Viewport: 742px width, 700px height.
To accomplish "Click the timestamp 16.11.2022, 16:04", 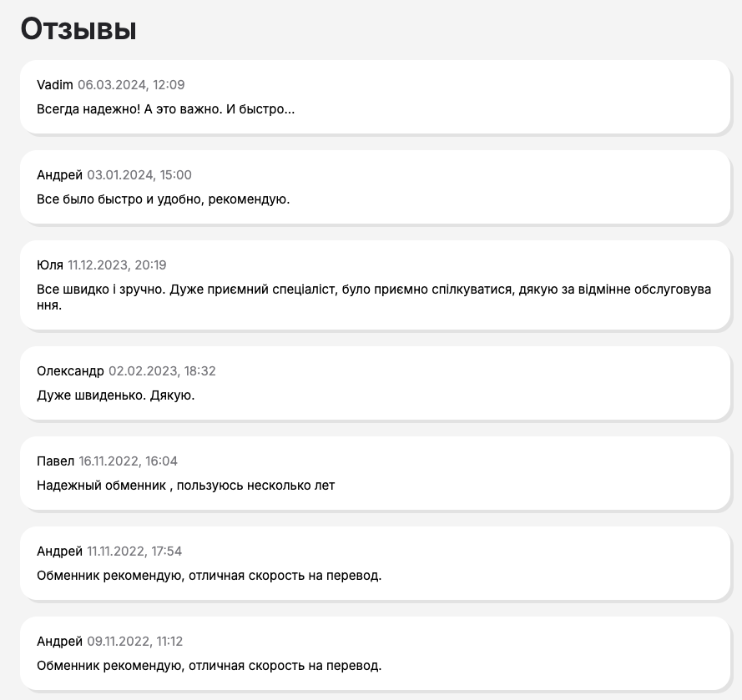I will pyautogui.click(x=128, y=461).
